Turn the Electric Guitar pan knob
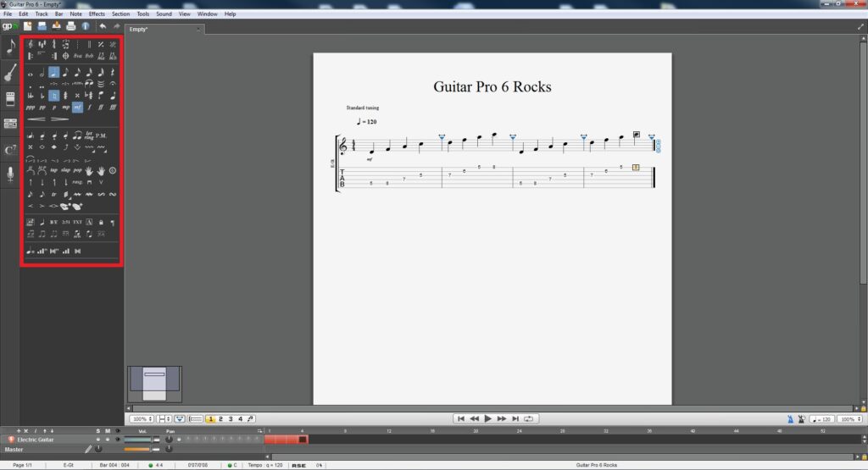Viewport: 868px width, 470px height. pos(169,440)
